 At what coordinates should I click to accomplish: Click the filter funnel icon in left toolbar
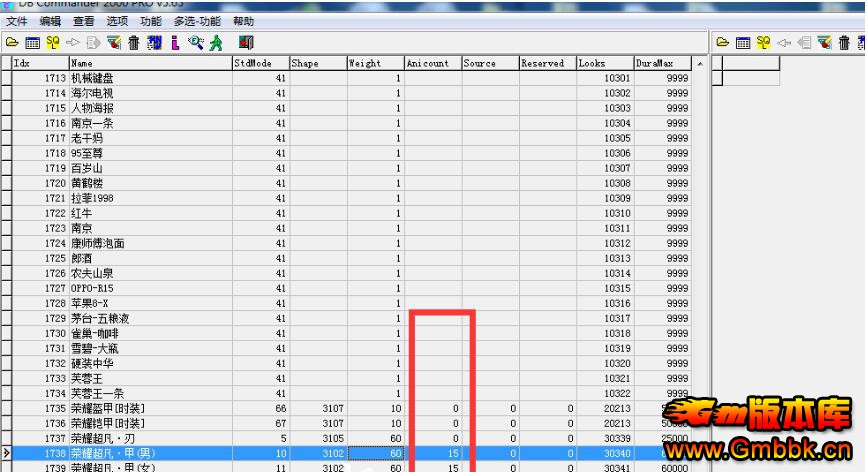pos(114,43)
